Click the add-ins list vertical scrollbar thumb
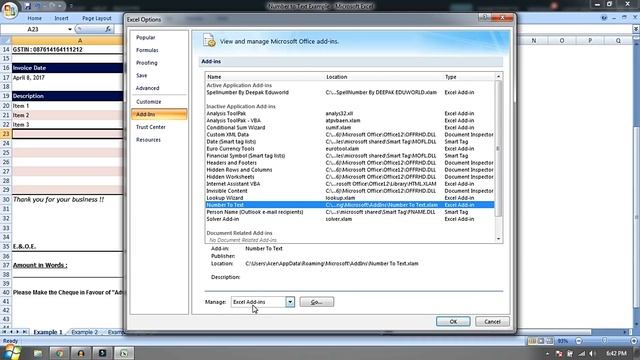640x360 pixels. (x=498, y=149)
